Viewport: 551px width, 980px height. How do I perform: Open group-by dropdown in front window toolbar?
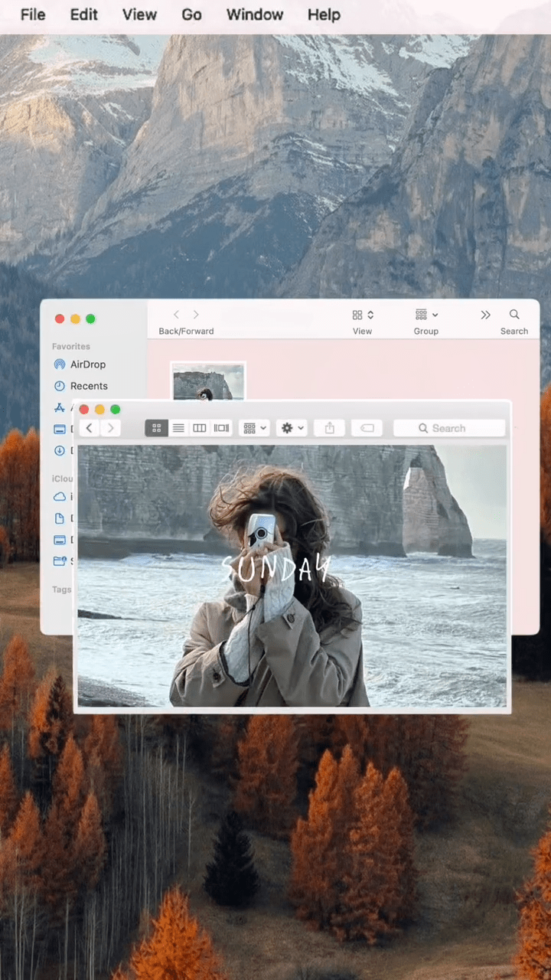point(254,428)
